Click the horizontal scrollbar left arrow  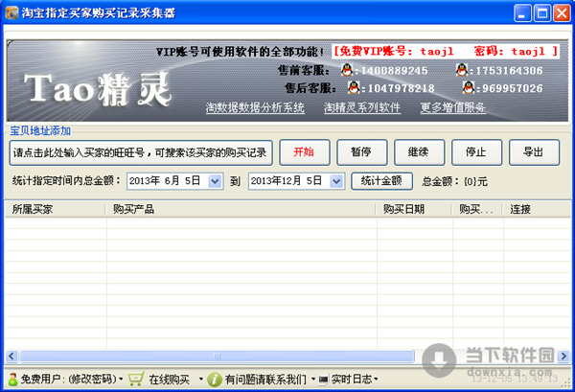click(11, 356)
